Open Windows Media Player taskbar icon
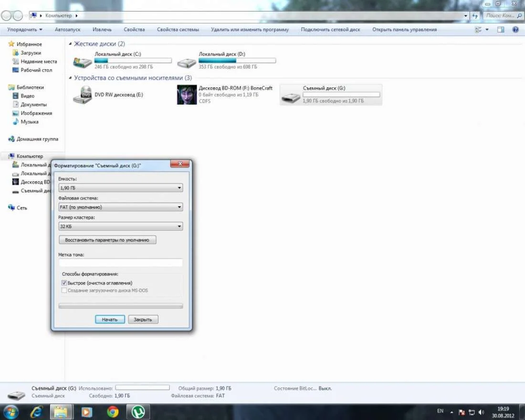Image resolution: width=525 pixels, height=420 pixels. pyautogui.click(x=87, y=411)
